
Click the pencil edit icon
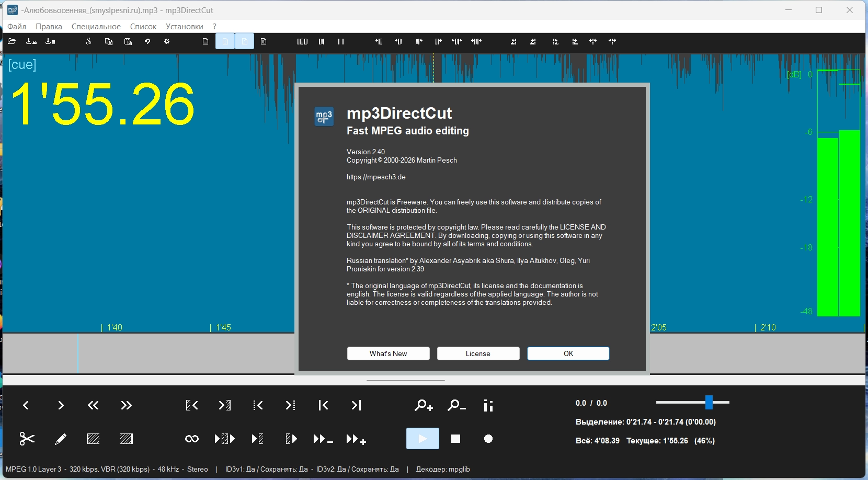61,439
